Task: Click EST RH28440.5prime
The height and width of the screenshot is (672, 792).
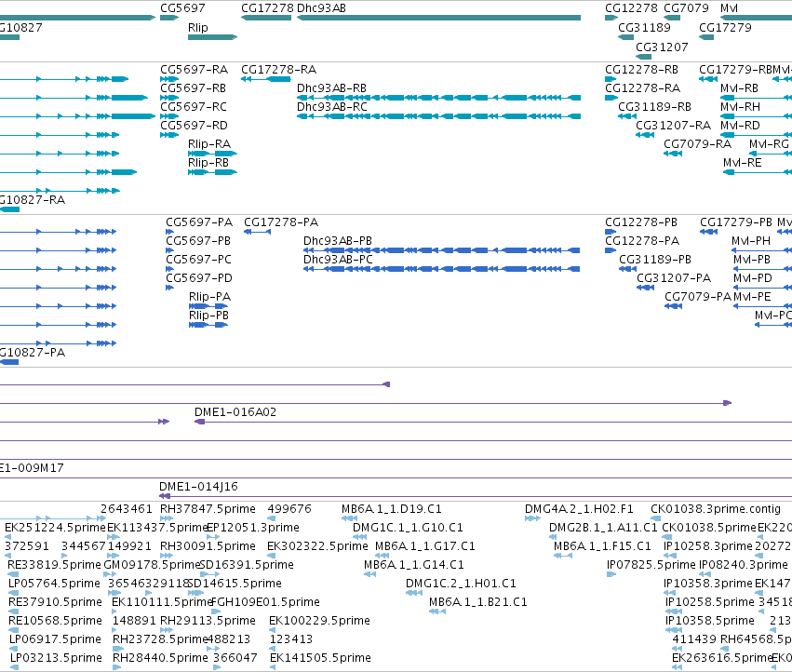Action: click(116, 667)
